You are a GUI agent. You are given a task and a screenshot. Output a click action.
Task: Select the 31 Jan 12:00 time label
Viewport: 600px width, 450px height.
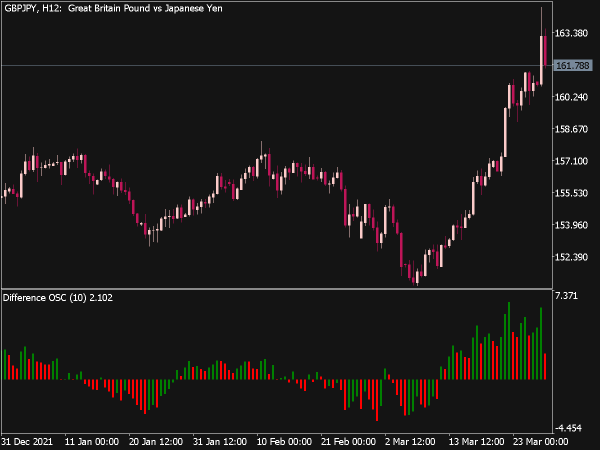coord(220,442)
